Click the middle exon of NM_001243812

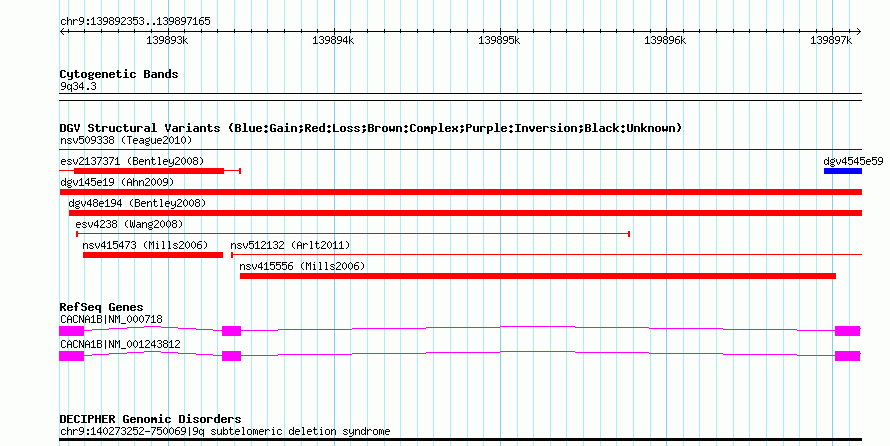231,356
